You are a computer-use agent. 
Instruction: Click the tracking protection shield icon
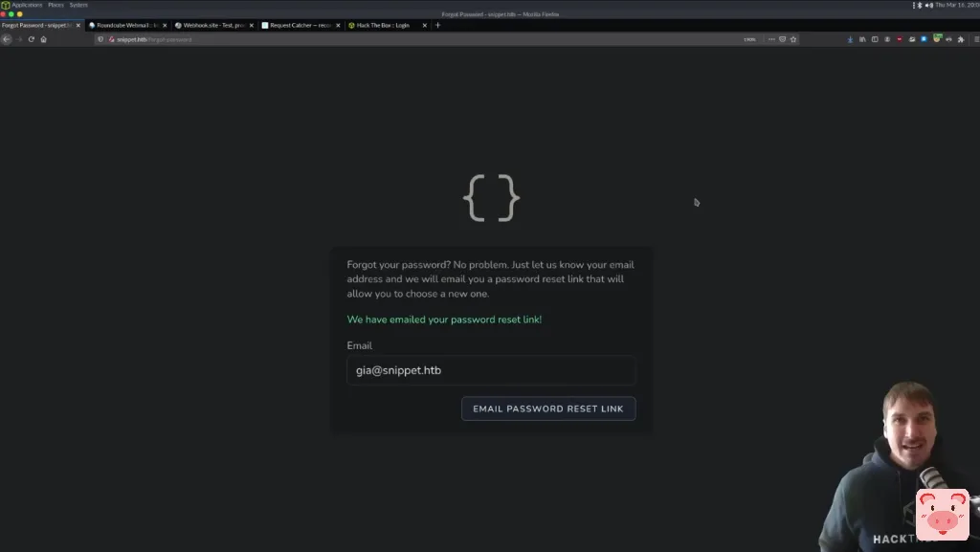pyautogui.click(x=100, y=39)
